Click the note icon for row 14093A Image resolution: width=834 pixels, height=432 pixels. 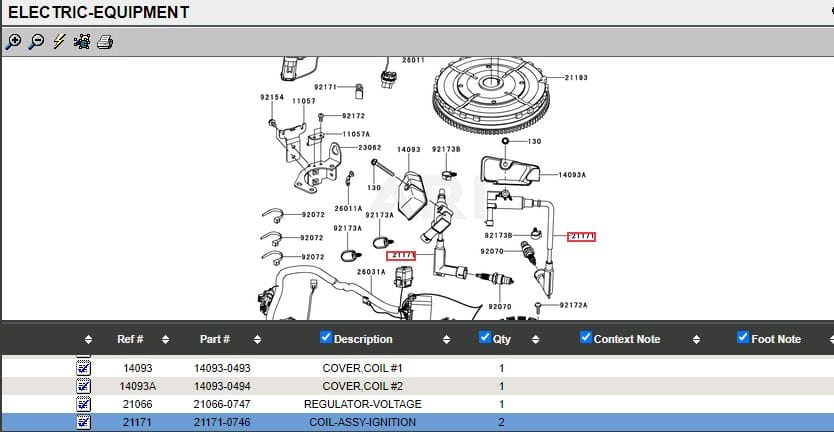pyautogui.click(x=84, y=386)
